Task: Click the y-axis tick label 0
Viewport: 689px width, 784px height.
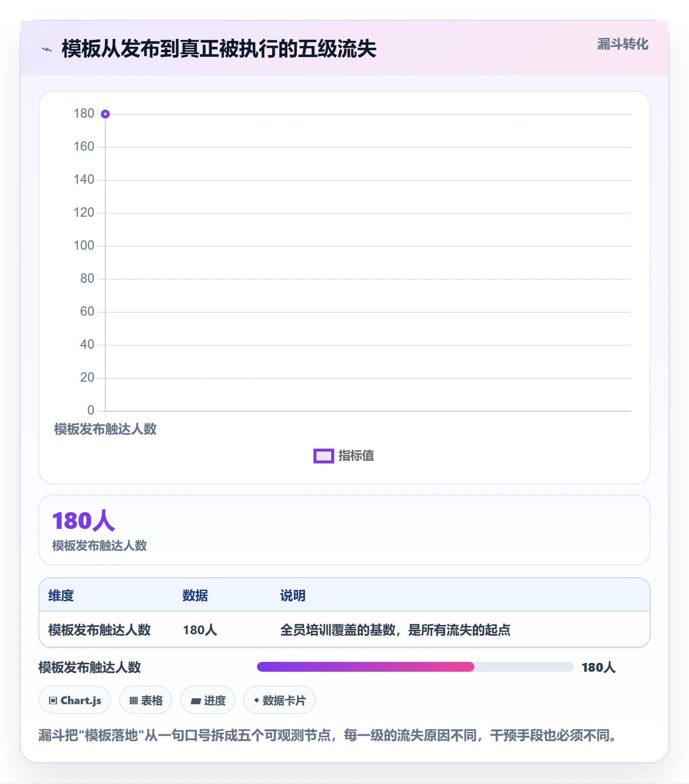Action: (91, 410)
